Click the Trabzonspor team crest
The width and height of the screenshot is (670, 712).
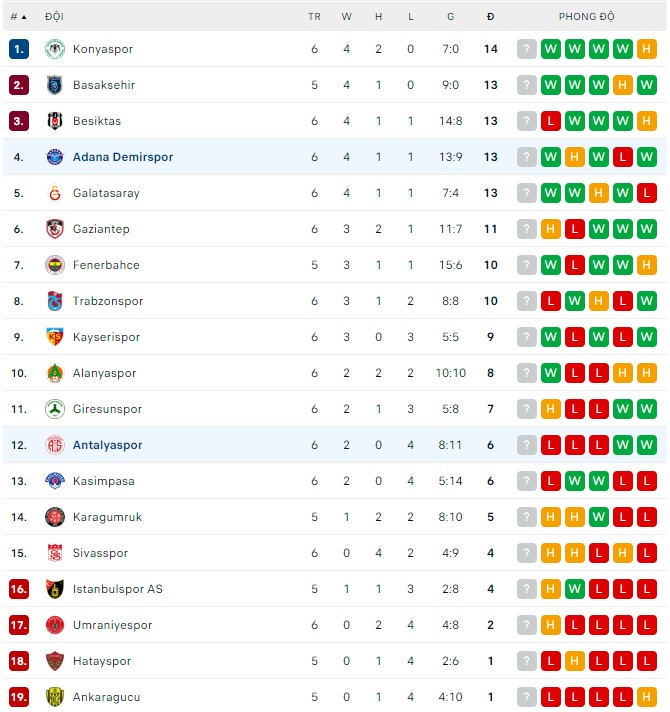54,301
